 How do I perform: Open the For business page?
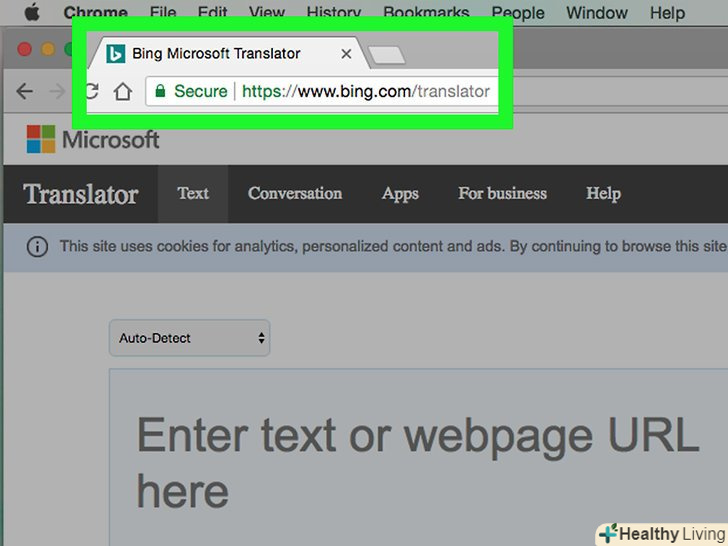pos(502,193)
